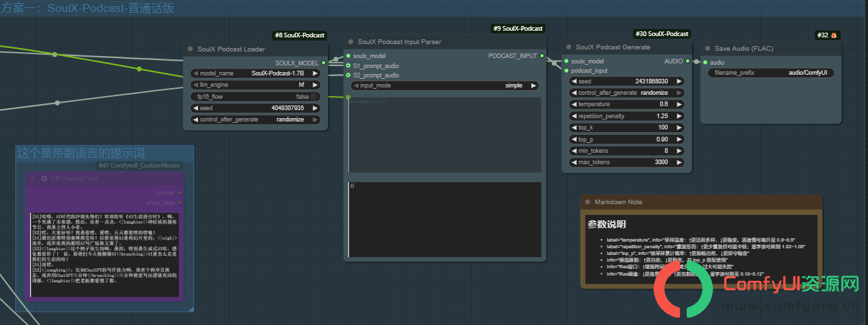Collapse the CR Prompt Text node dot
The image size is (868, 325).
(x=33, y=178)
